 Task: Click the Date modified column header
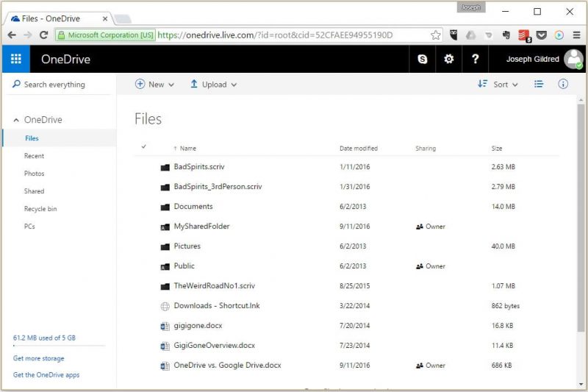pyautogui.click(x=359, y=149)
